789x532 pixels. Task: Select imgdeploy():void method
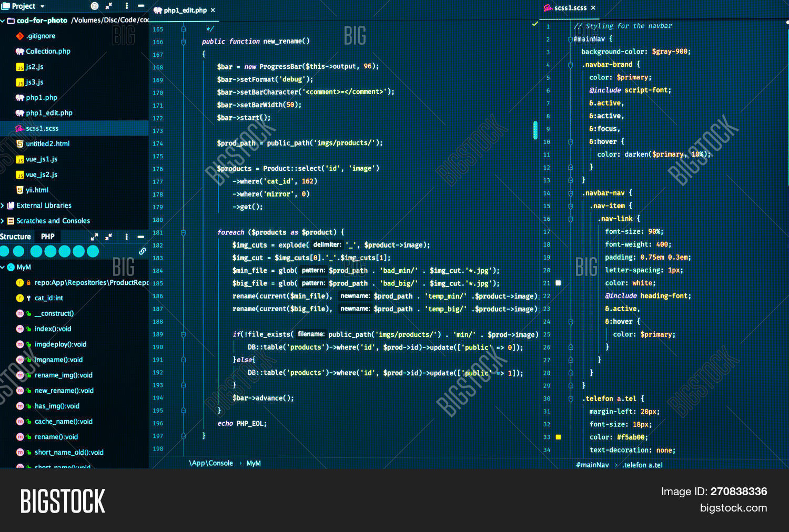tap(60, 344)
